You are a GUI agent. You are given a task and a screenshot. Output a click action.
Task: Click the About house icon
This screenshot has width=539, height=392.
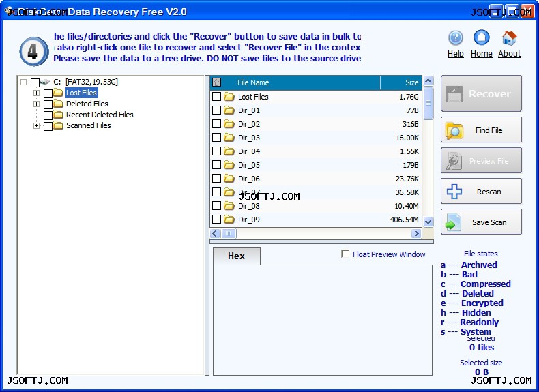(x=510, y=37)
